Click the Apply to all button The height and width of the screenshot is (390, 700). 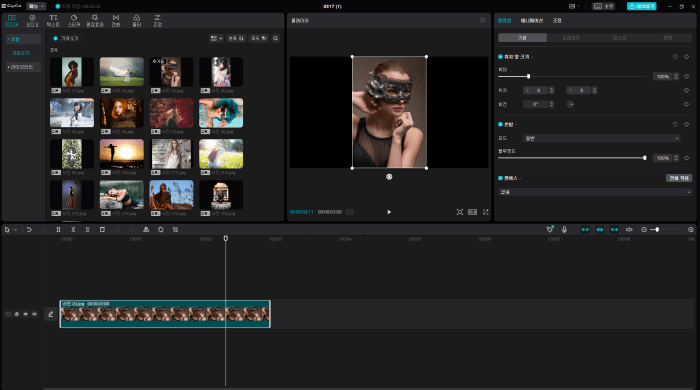tap(679, 178)
